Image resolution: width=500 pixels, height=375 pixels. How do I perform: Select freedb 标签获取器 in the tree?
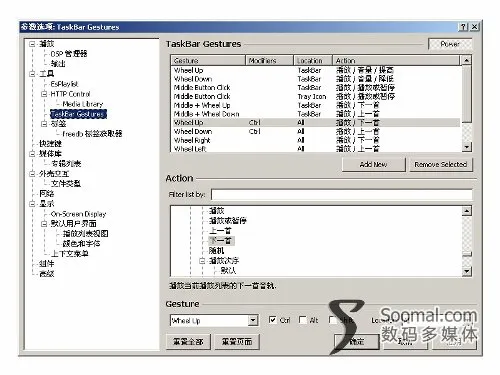pos(92,134)
